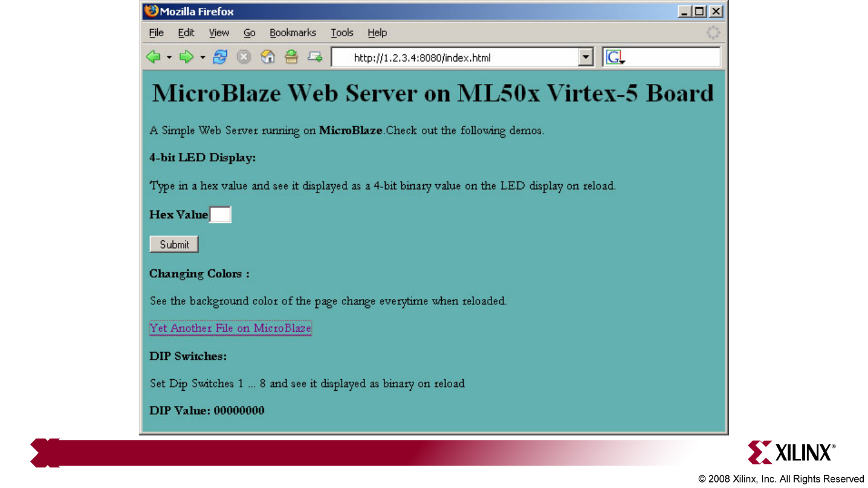Click the throbber activity icon
Screen dimensions: 868x488
click(x=713, y=33)
